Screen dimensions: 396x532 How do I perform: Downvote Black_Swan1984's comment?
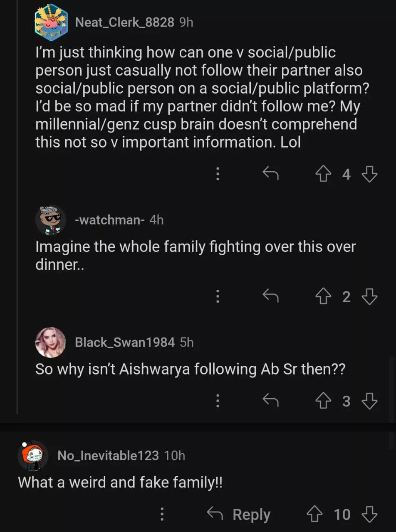click(369, 401)
